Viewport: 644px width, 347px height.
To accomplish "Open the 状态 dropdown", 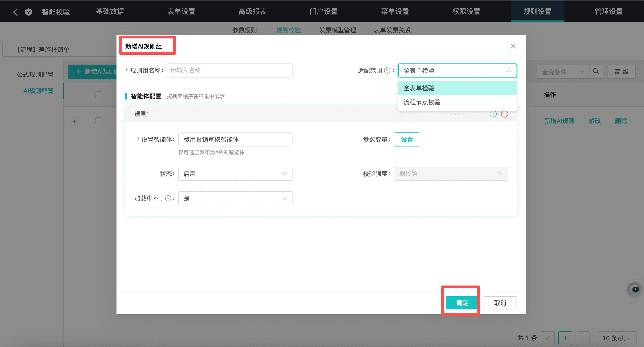I will tap(235, 174).
